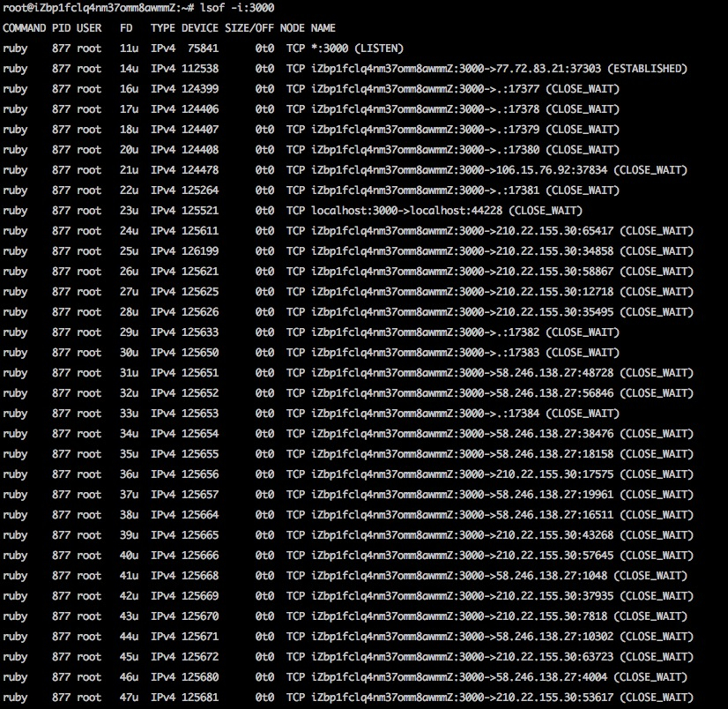728x709 pixels.
Task: Click FD value 45u
Action: pyautogui.click(x=129, y=657)
